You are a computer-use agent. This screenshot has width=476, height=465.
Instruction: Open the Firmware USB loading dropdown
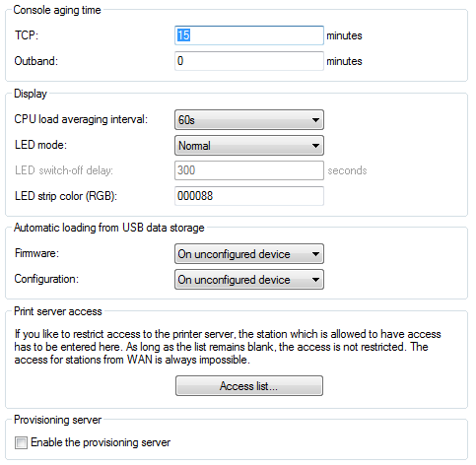tap(249, 253)
